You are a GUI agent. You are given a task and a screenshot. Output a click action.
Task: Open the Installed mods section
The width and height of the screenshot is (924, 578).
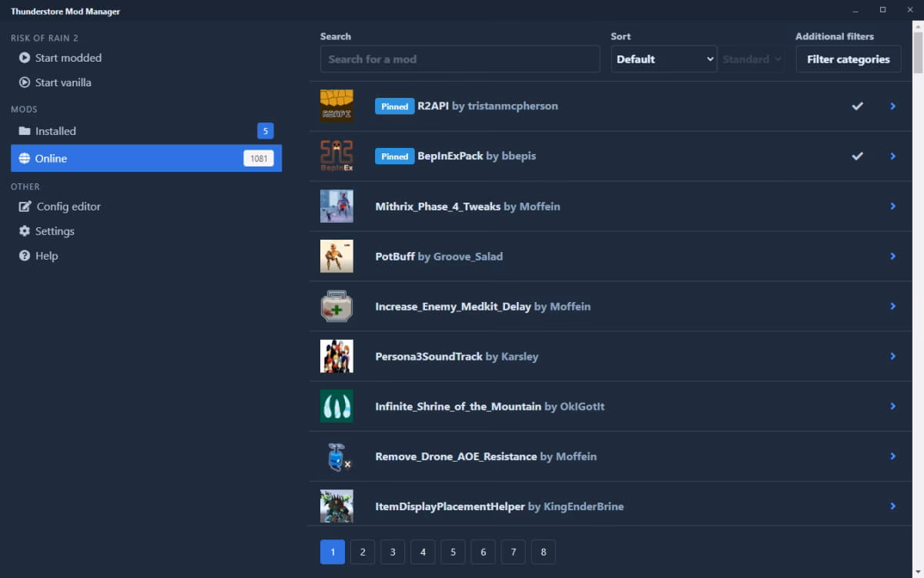(x=146, y=131)
